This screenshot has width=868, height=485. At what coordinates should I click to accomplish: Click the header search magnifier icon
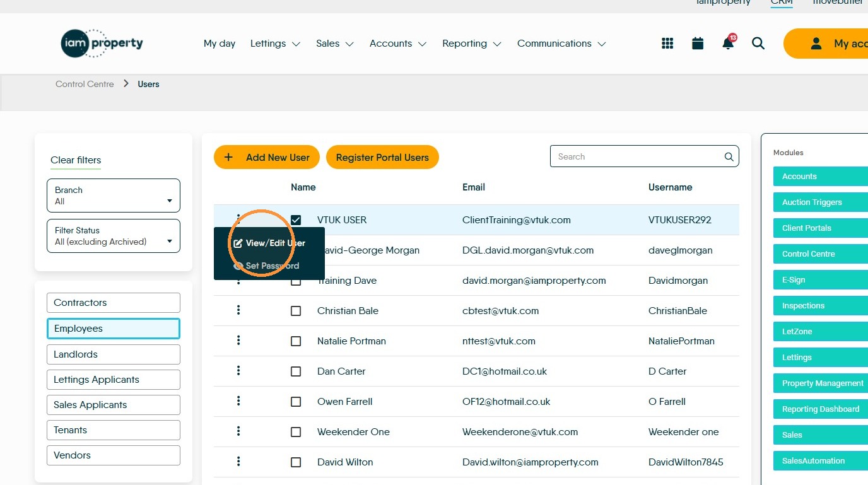[758, 44]
